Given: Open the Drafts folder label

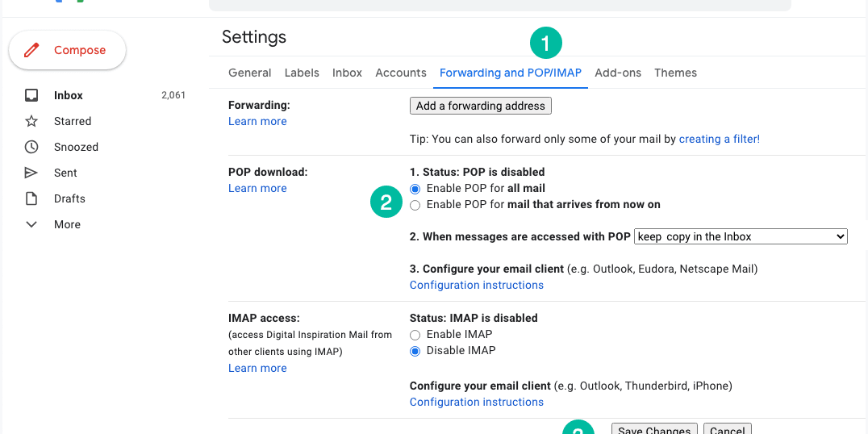Looking at the screenshot, I should 69,198.
